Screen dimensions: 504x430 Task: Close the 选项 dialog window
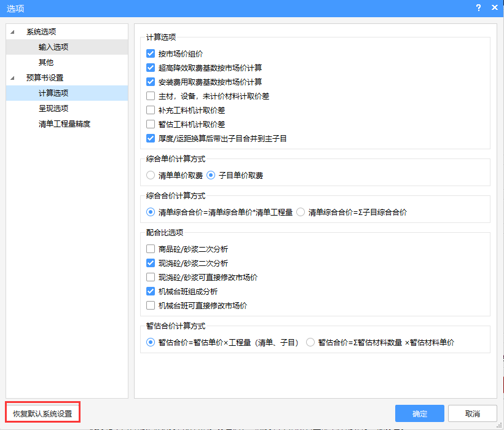[x=494, y=8]
